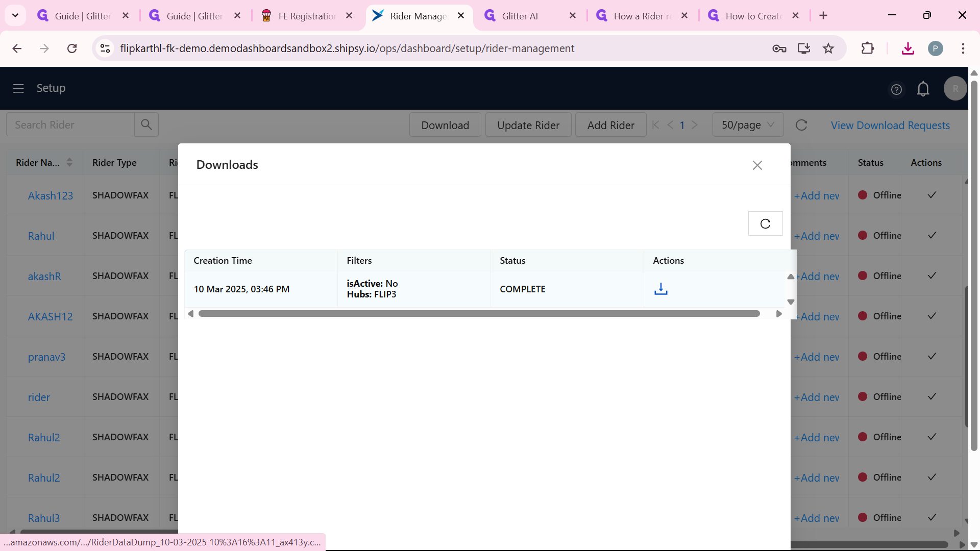Viewport: 980px width, 551px height.
Task: Click the Downloads table scroll right arrow
Action: [779, 314]
